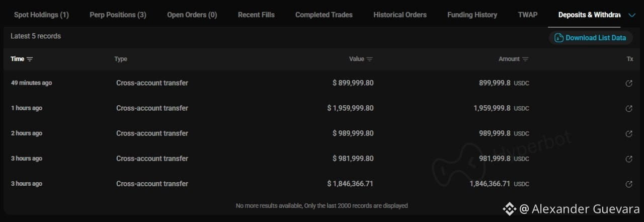Screen dimensions: 644x222
Task: Select the Open Orders (0) tab
Action: click(x=192, y=15)
